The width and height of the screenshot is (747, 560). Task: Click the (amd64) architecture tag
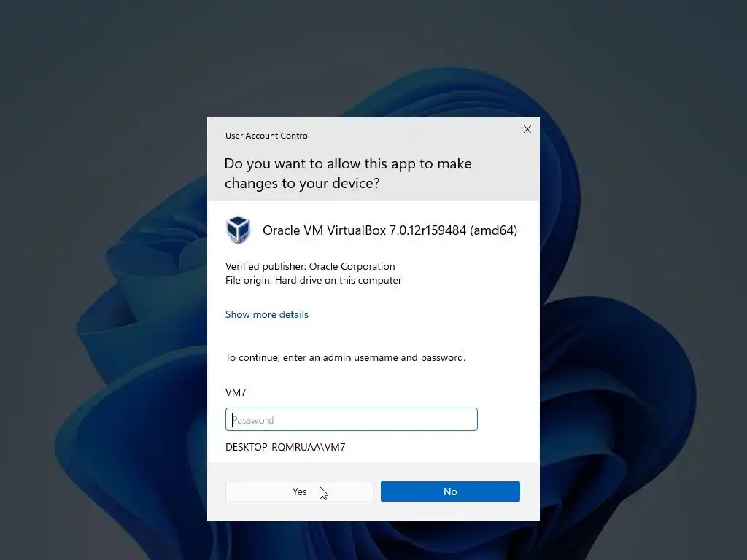[494, 230]
